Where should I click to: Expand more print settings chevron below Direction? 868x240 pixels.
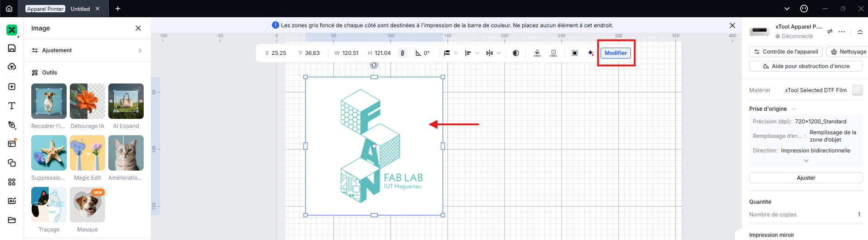[x=806, y=161]
